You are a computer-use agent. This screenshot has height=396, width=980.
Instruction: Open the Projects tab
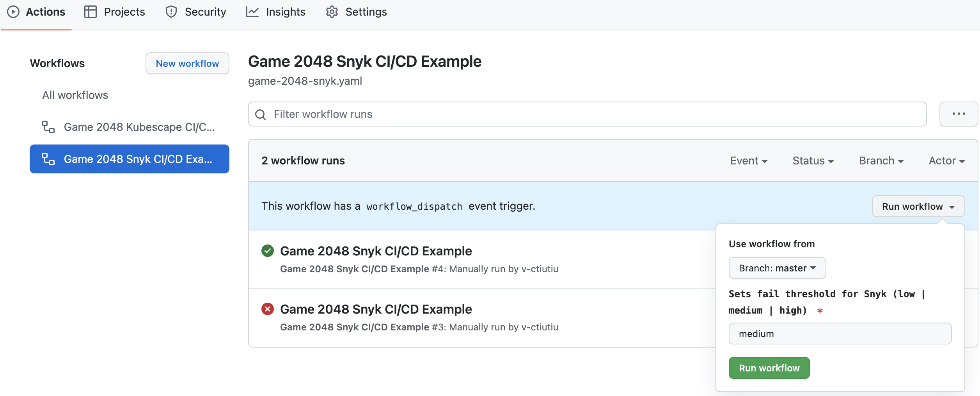[x=115, y=12]
